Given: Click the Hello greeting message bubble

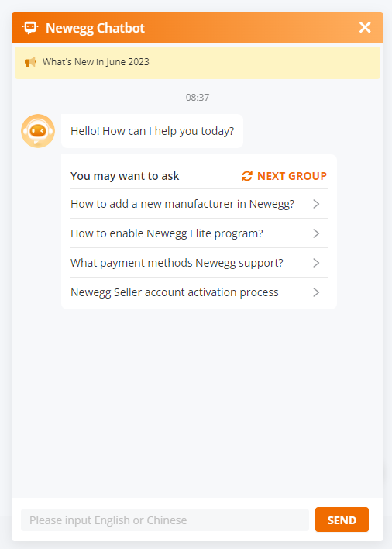Looking at the screenshot, I should tap(152, 131).
